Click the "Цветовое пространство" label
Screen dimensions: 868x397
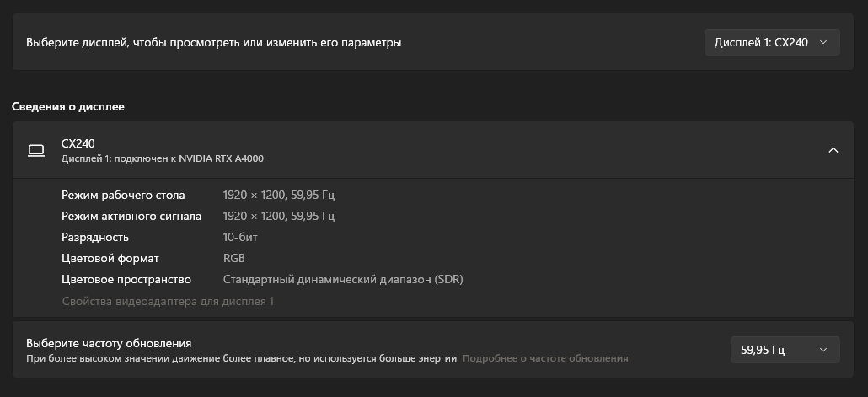(x=126, y=279)
